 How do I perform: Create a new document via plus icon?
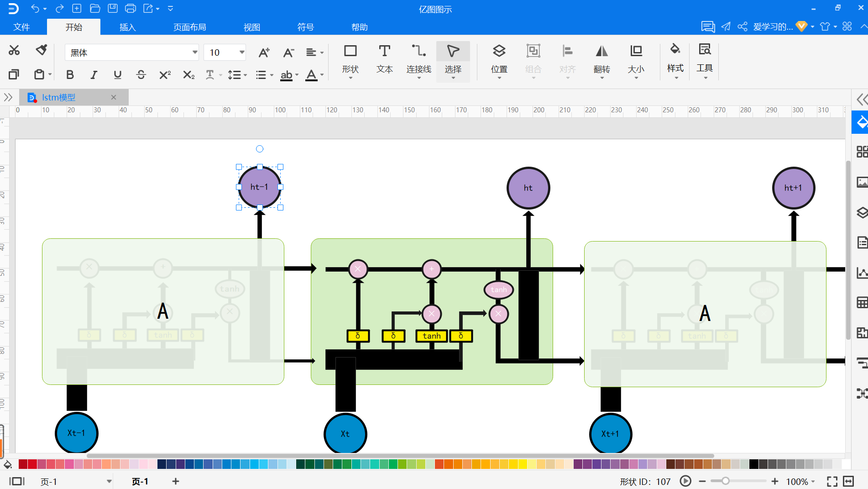(77, 8)
